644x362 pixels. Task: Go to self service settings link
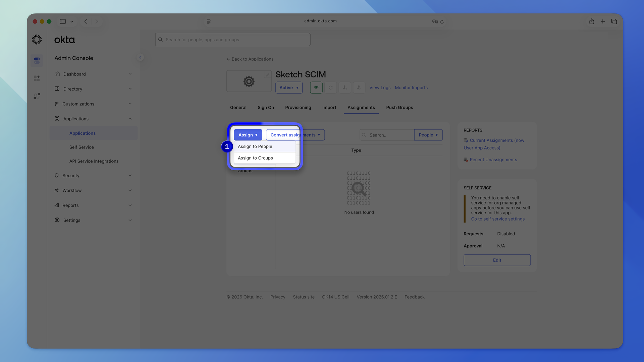point(498,219)
